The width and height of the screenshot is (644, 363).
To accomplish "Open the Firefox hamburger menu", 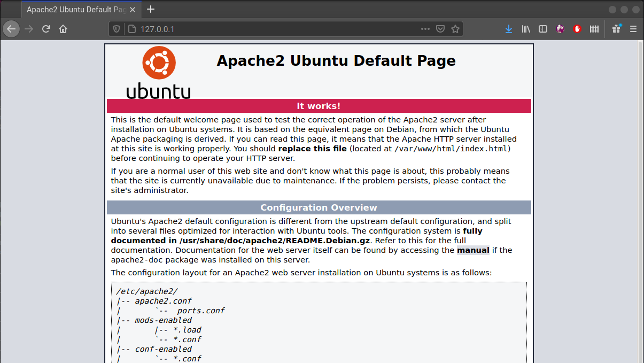I will (x=633, y=29).
